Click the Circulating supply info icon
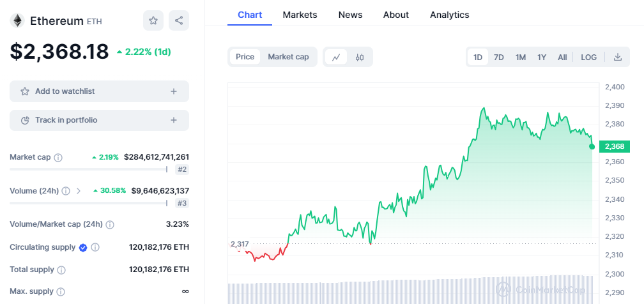Screen dimensions: 644x304 [x=95, y=247]
